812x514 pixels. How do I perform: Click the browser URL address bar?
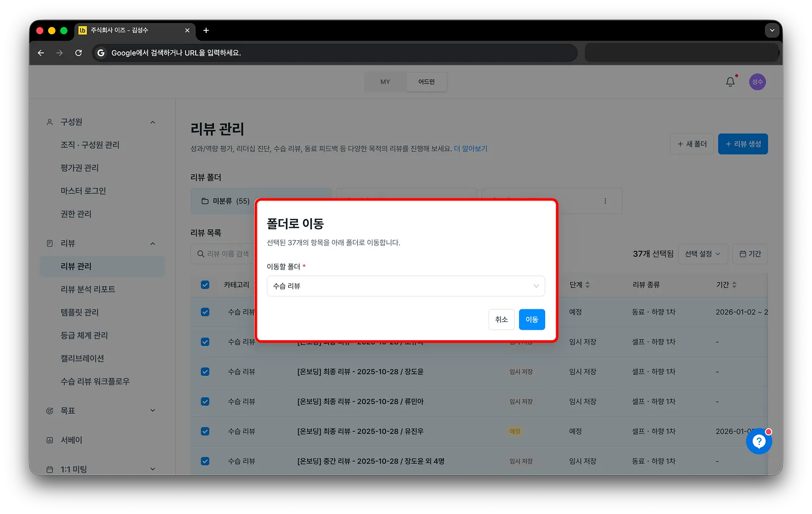point(335,53)
